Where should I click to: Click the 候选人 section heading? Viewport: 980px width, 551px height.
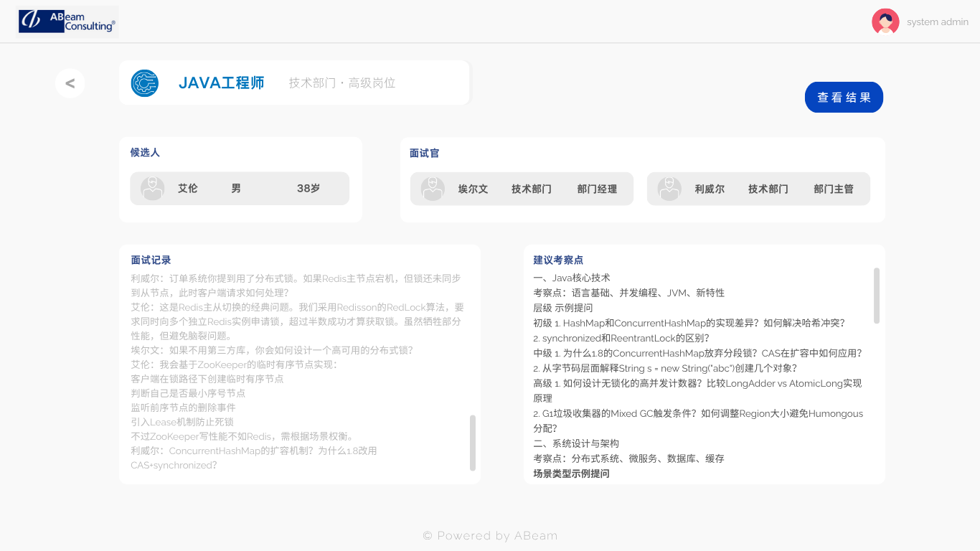coord(145,153)
